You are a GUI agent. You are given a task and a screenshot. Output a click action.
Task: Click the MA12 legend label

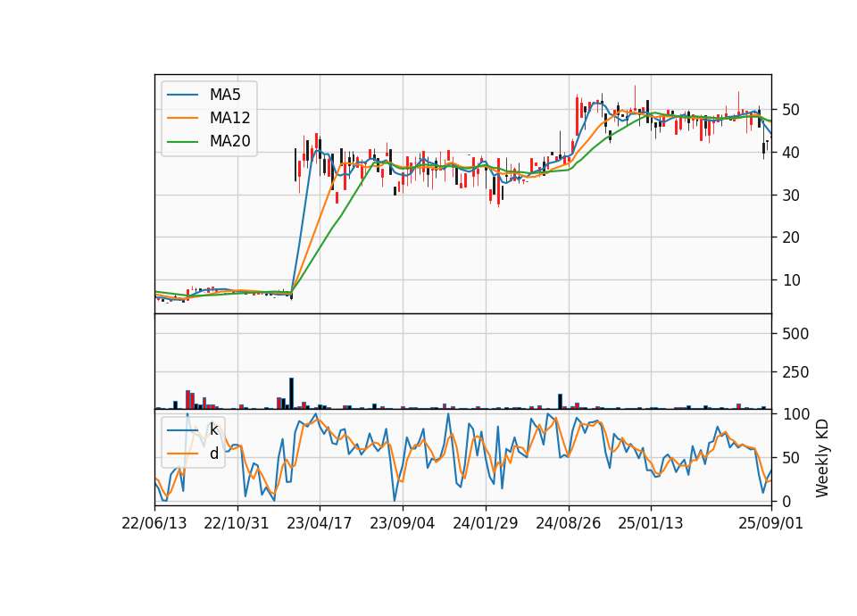point(229,118)
